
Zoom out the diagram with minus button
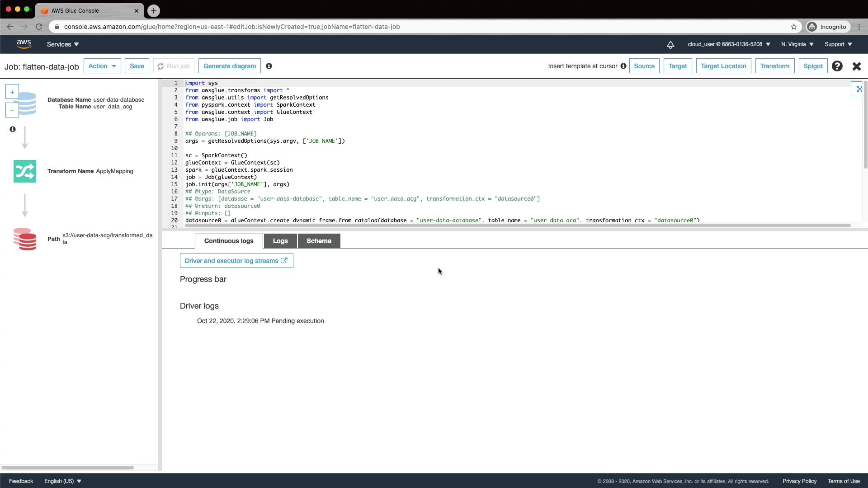tap(12, 110)
